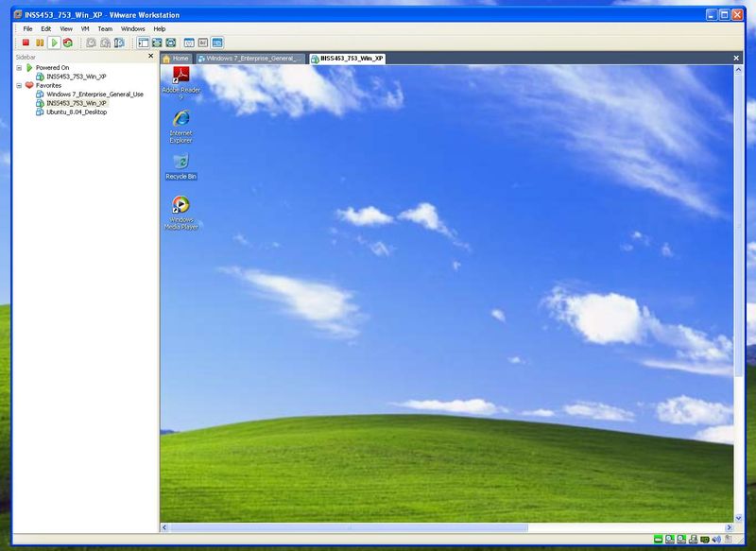The width and height of the screenshot is (756, 551).
Task: Suspend the virtual machine
Action: pos(40,43)
